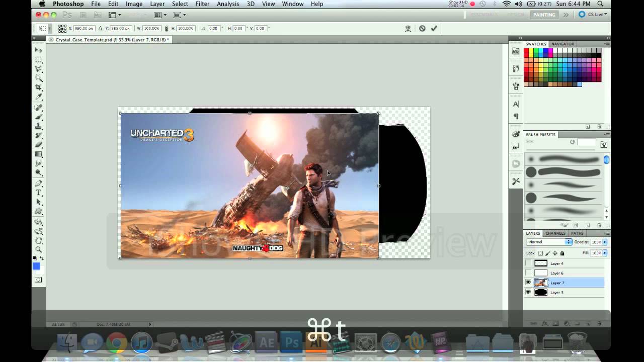The image size is (644, 362).
Task: Pick the yellow swatch in top row
Action: tap(532, 51)
